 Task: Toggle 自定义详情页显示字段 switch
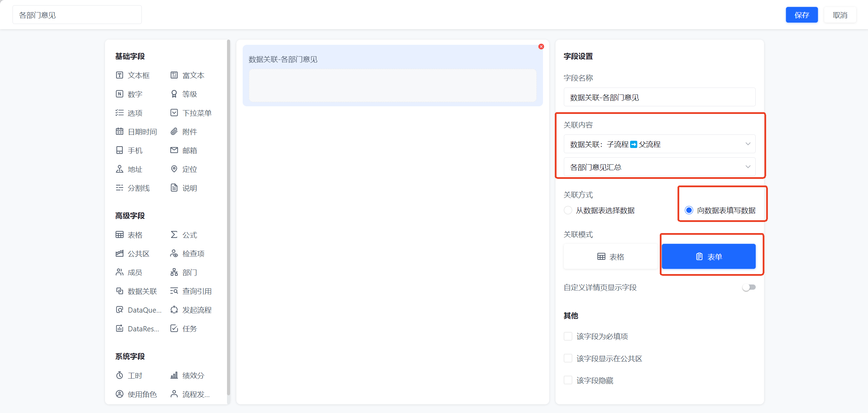point(749,287)
